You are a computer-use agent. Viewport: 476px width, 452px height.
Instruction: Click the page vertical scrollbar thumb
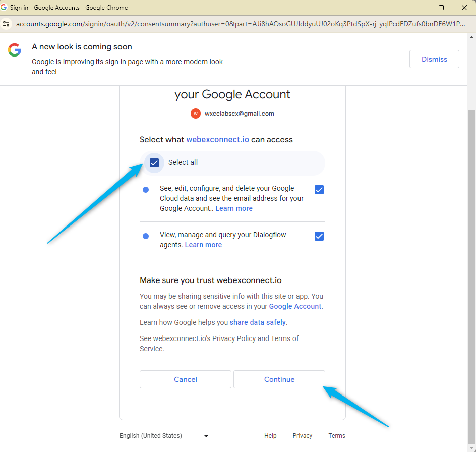click(x=472, y=276)
